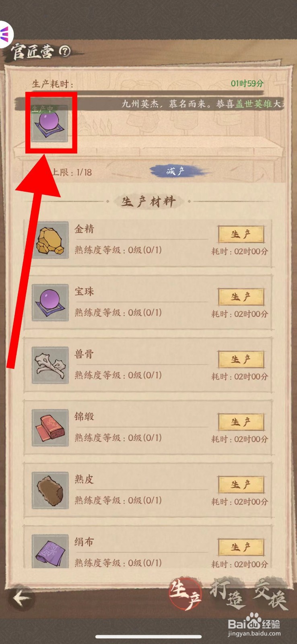
Task: Tap the 宝珠 purple orb material icon
Action: [x=50, y=302]
